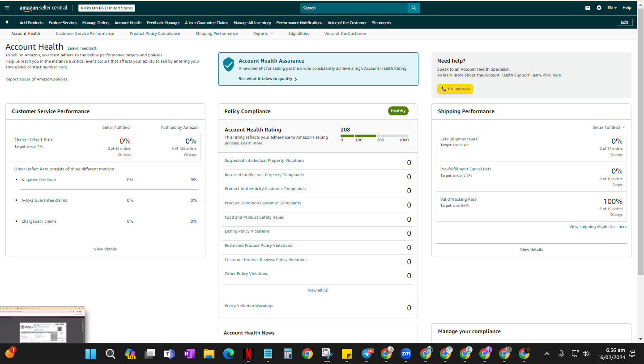Open Manage Orders in the top menu

96,23
